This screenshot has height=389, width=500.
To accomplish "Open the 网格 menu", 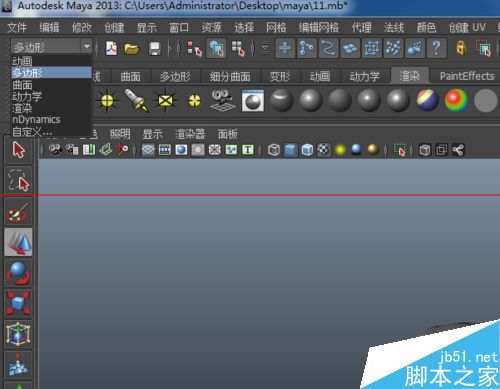I will tap(276, 27).
